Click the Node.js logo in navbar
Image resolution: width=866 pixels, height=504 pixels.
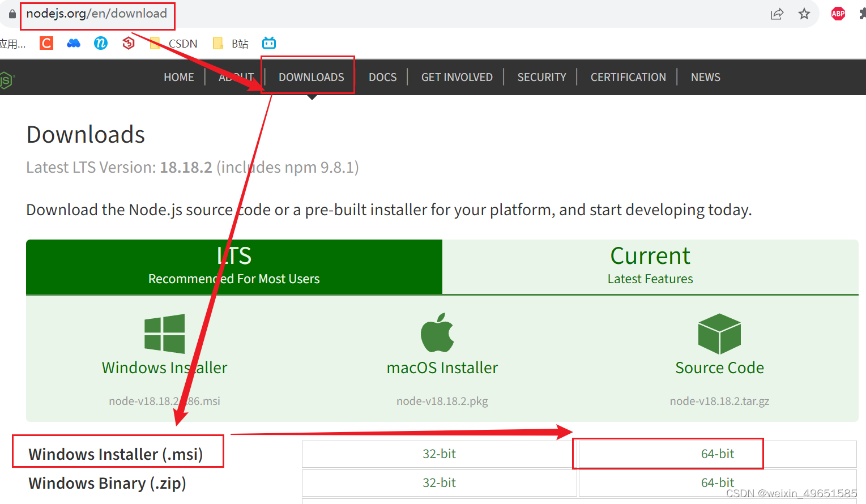click(x=7, y=80)
